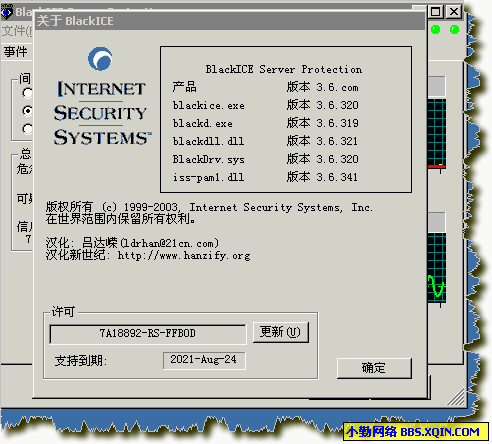
Task: Click the right green status indicator light
Action: point(454,30)
